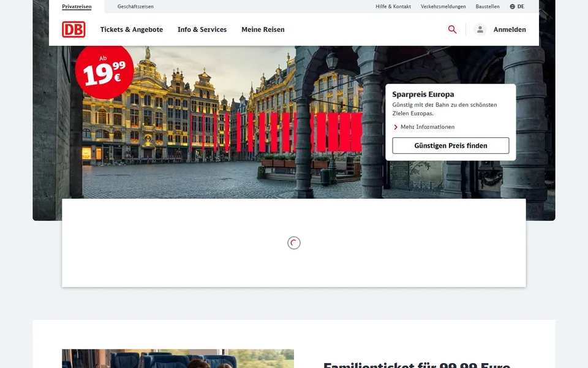Click the Sparpreis Europa heading

click(423, 94)
